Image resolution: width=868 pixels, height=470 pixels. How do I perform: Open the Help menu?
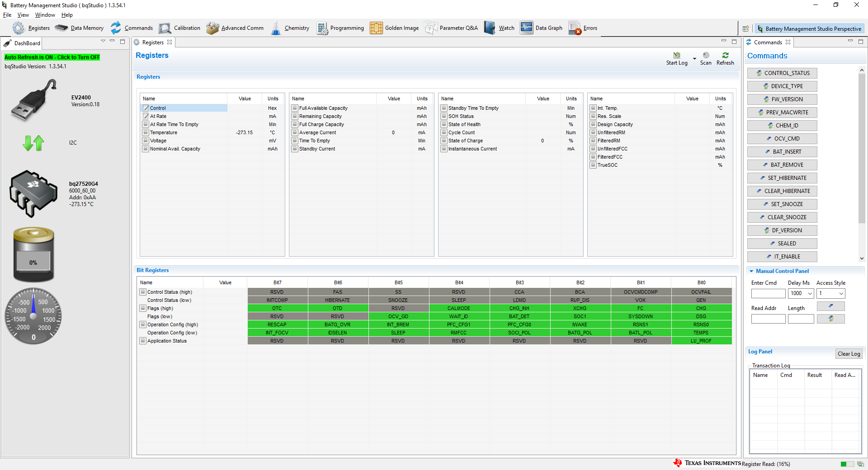pyautogui.click(x=67, y=15)
